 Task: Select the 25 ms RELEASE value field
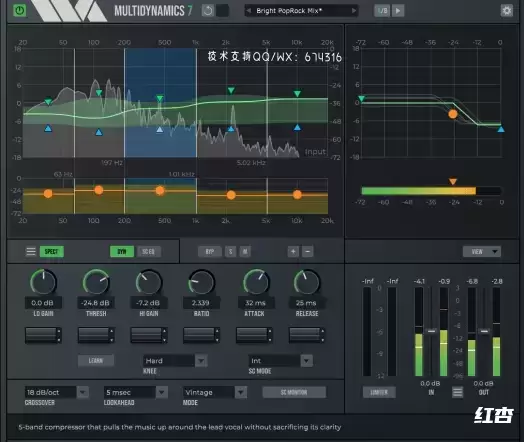(306, 303)
